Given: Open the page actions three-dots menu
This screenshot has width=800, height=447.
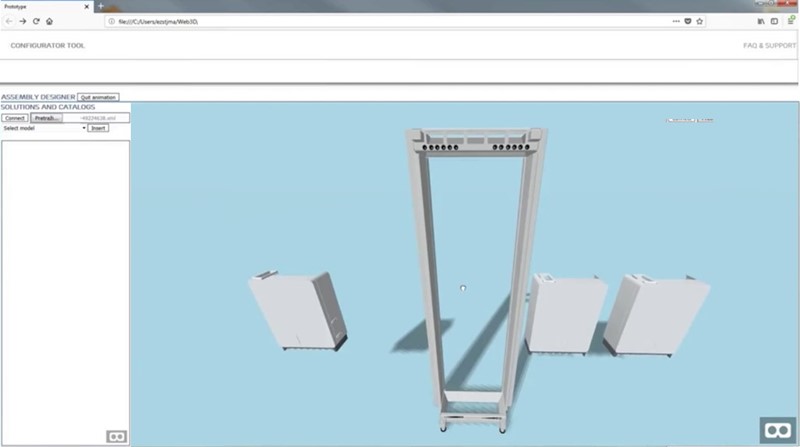Looking at the screenshot, I should point(676,20).
